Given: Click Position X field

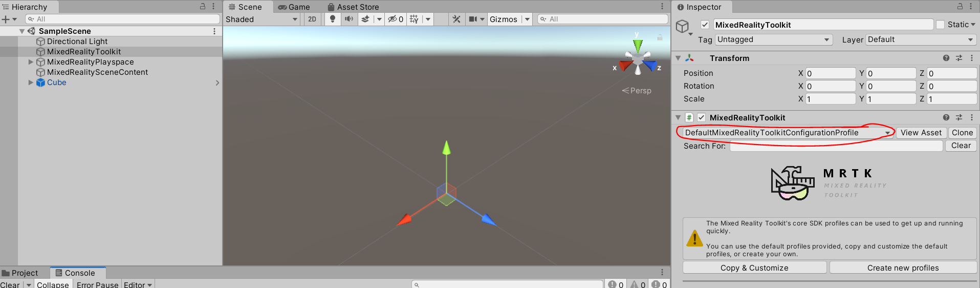Looking at the screenshot, I should pos(831,73).
